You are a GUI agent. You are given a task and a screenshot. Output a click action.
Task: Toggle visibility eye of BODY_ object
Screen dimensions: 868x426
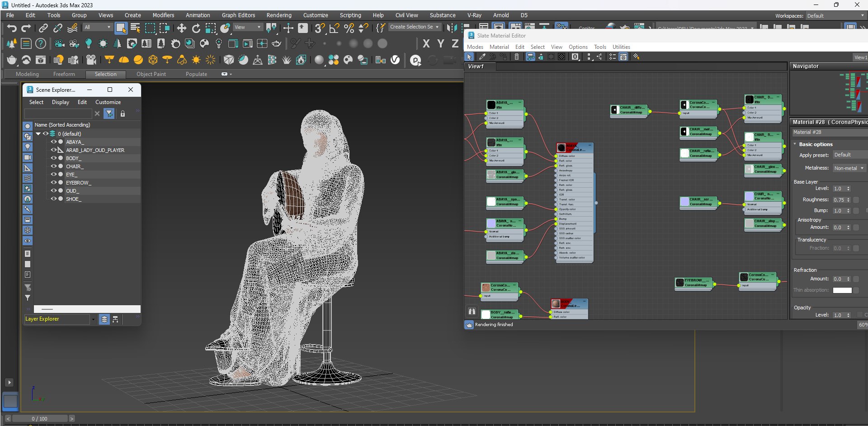(x=53, y=158)
